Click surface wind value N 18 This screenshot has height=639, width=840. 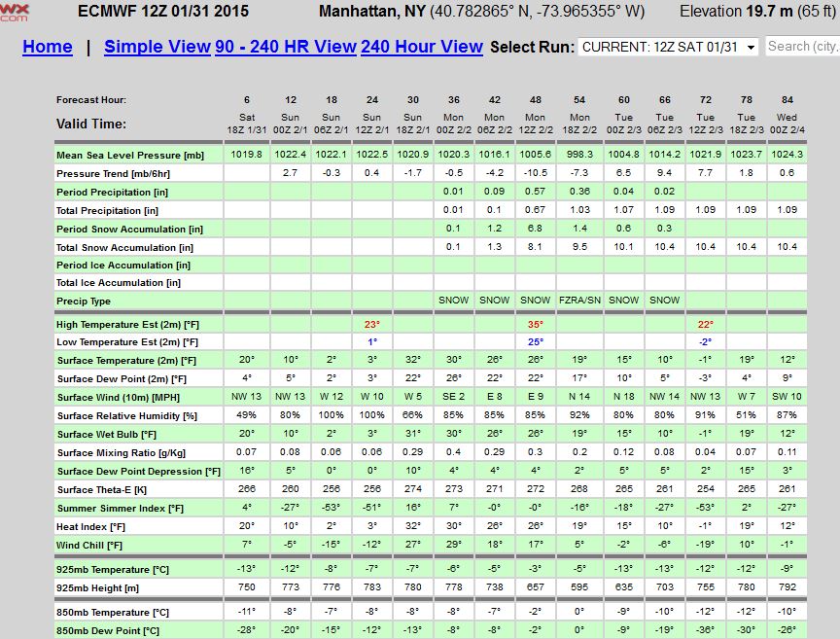(623, 397)
